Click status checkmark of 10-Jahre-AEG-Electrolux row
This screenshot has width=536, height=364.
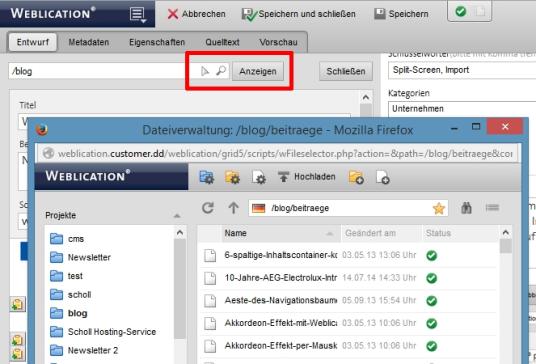point(432,278)
